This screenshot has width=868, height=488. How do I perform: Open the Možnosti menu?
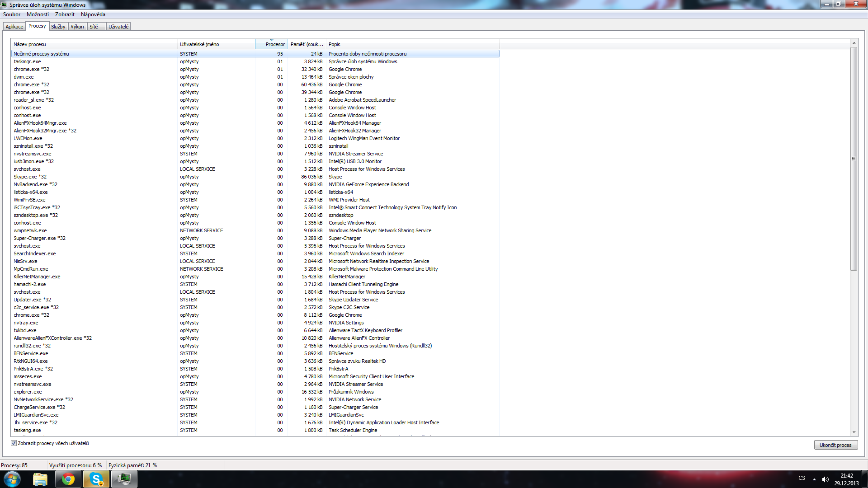(38, 14)
